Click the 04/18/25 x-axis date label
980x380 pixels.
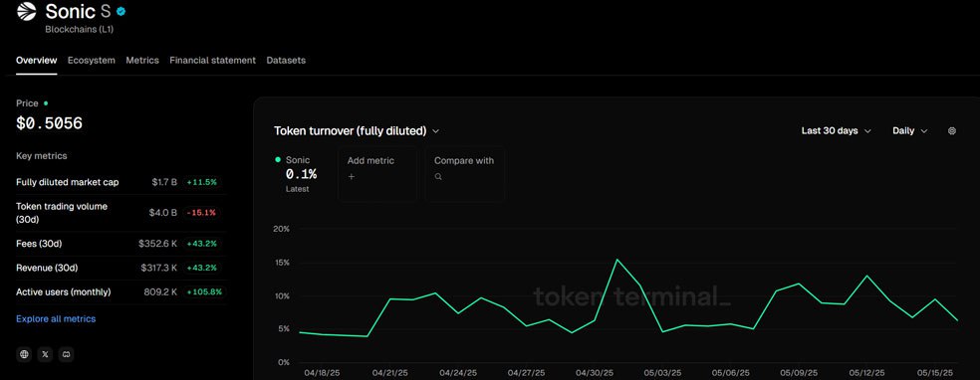322,373
